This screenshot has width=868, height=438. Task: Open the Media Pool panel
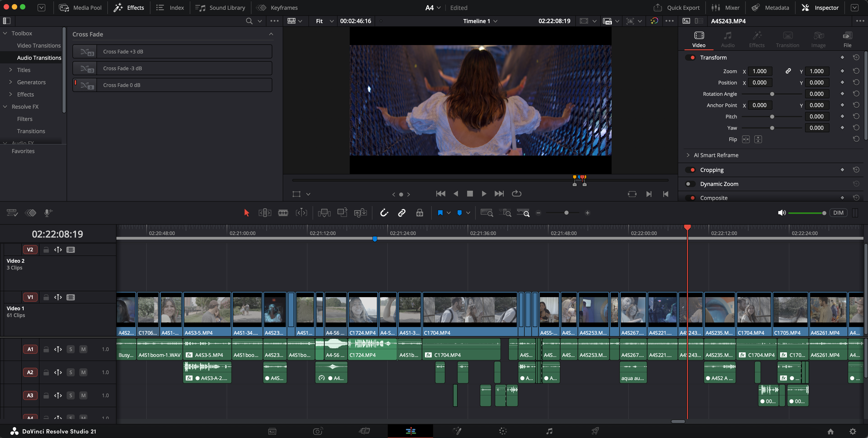(80, 7)
